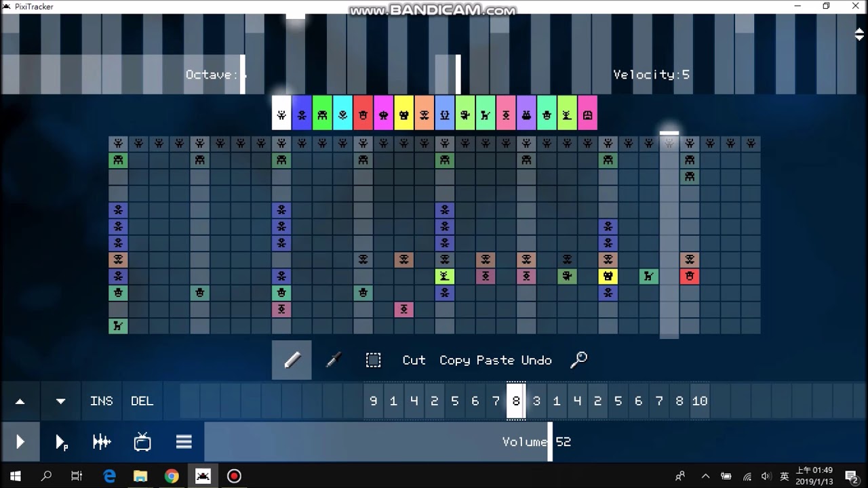Click the Copy button
Image resolution: width=868 pixels, height=488 pixels.
pos(455,361)
